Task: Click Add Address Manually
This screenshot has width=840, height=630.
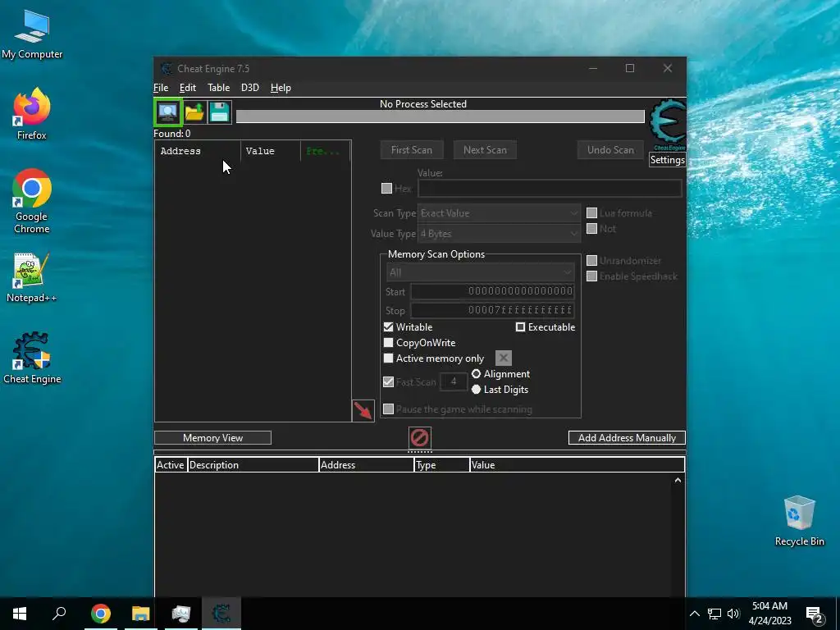Action: pos(627,438)
